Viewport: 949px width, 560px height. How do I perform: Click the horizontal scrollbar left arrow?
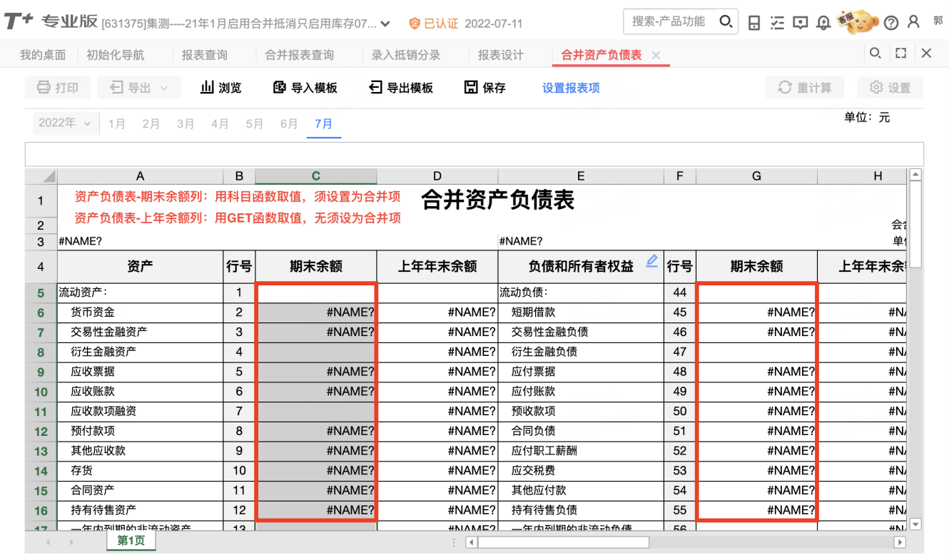point(472,542)
